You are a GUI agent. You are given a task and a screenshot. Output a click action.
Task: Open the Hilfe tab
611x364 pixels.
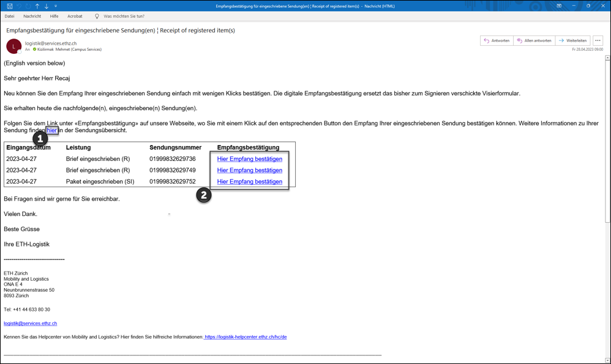click(x=54, y=17)
